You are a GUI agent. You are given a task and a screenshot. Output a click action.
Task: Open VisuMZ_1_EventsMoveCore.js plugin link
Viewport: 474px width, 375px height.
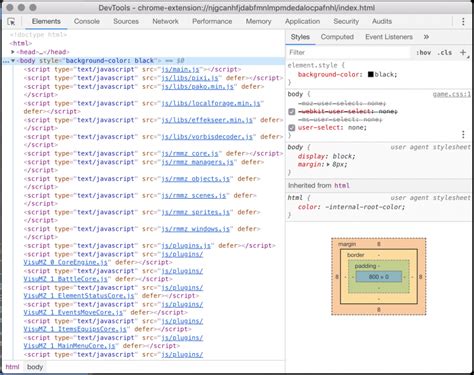[73, 312]
